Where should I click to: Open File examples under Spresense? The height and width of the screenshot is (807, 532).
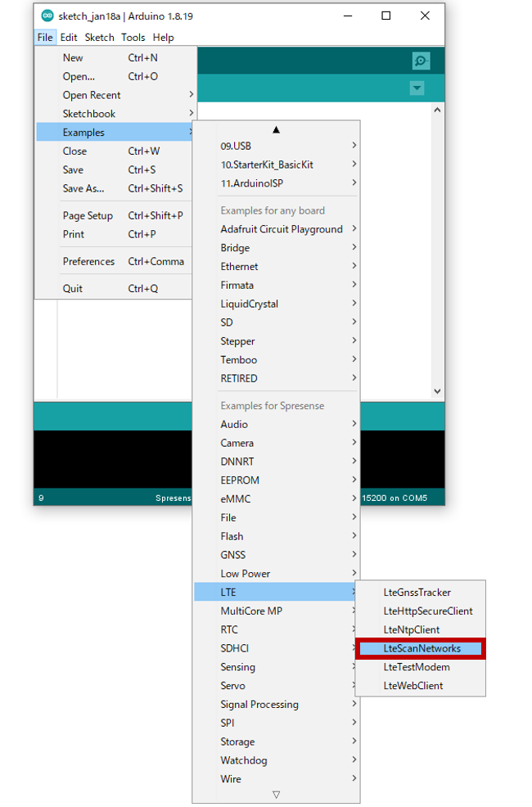point(277,518)
